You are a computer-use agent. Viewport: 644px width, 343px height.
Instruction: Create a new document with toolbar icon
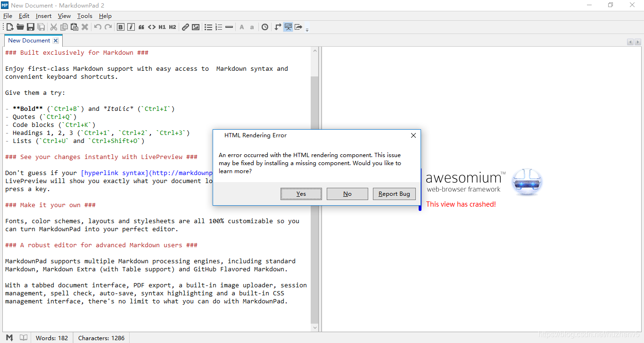click(10, 27)
